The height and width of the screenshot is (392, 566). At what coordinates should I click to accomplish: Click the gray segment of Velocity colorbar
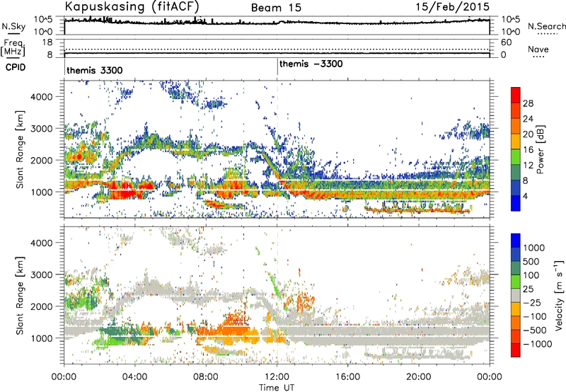(x=516, y=295)
